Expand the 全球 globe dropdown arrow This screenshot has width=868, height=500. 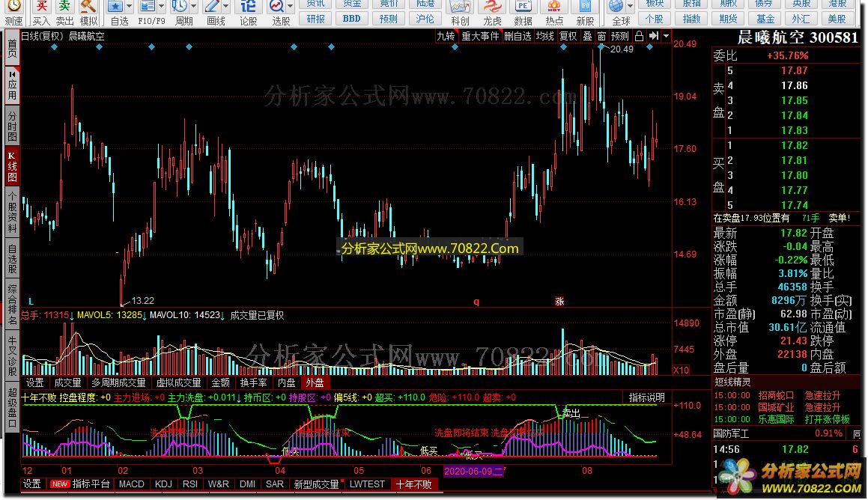coord(630,7)
